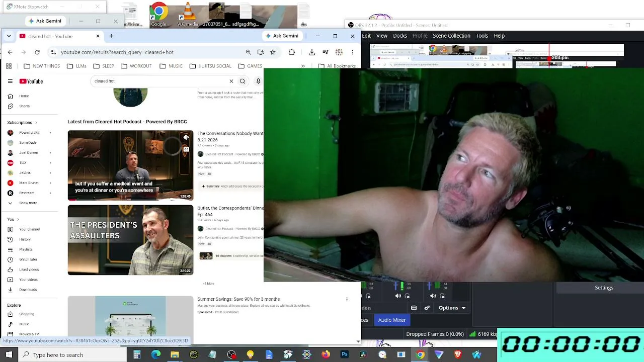Open the OBS Docks menu
The image size is (644, 362).
click(400, 36)
